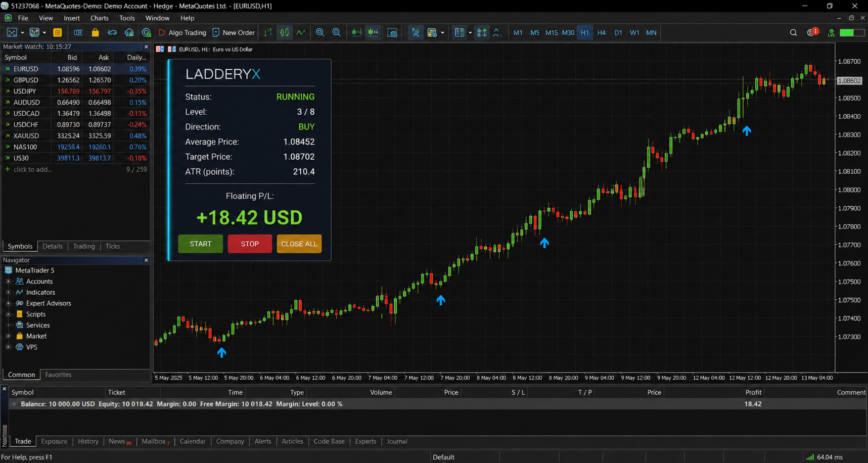Click the yellow shopping bag toolbar icon
The width and height of the screenshot is (868, 463).
tap(95, 32)
